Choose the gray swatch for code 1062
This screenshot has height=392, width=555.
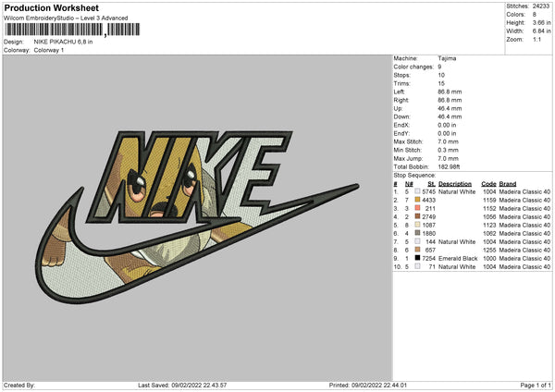[x=418, y=233]
